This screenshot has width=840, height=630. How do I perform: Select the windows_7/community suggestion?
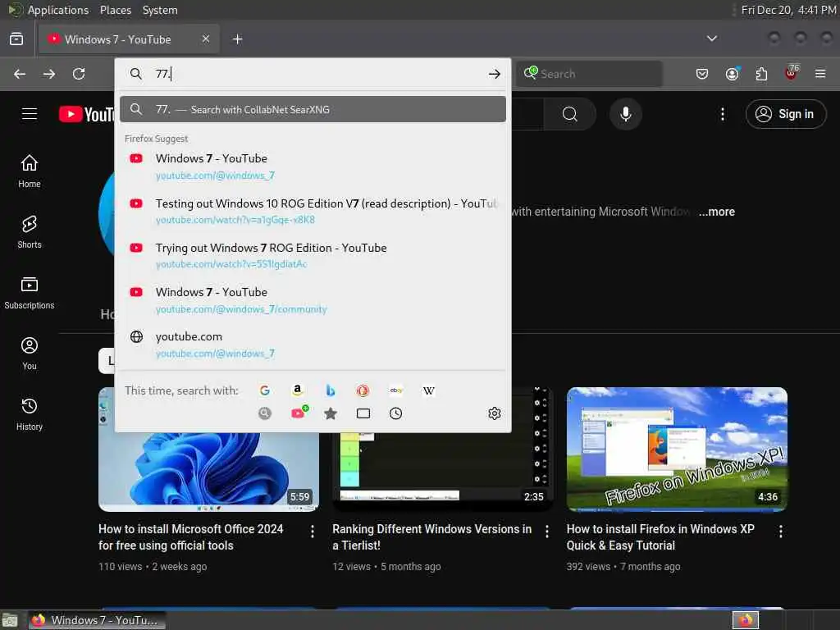(x=313, y=300)
